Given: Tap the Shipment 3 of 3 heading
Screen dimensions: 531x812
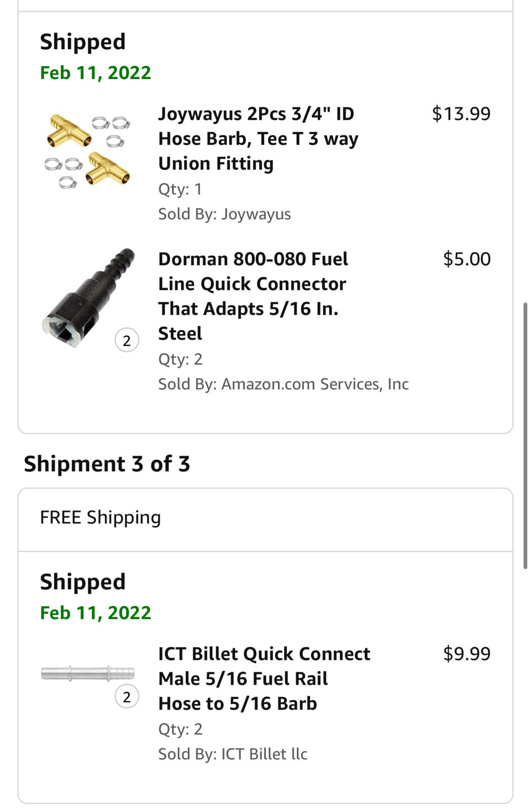Looking at the screenshot, I should click(x=107, y=464).
